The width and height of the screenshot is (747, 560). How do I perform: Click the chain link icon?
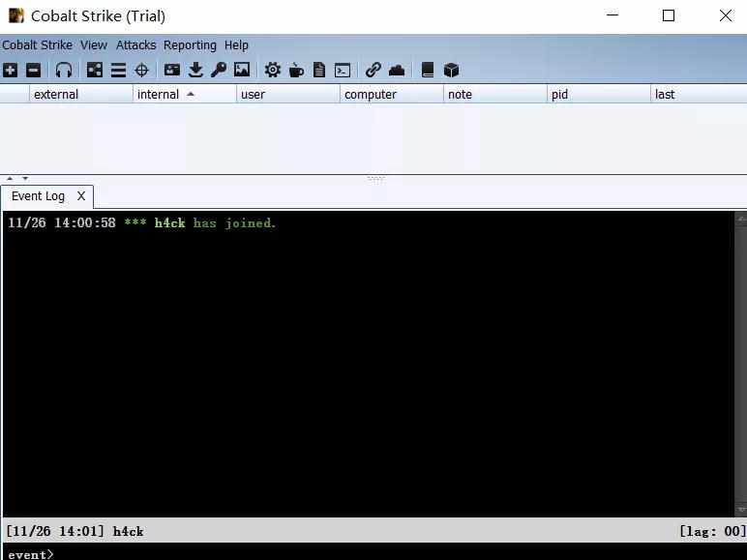coord(373,70)
